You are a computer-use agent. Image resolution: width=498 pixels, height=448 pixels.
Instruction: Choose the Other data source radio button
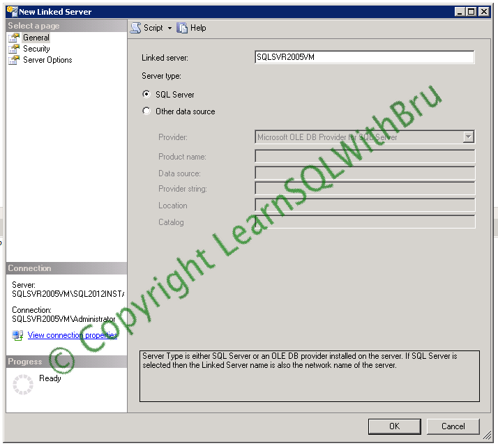(x=146, y=111)
